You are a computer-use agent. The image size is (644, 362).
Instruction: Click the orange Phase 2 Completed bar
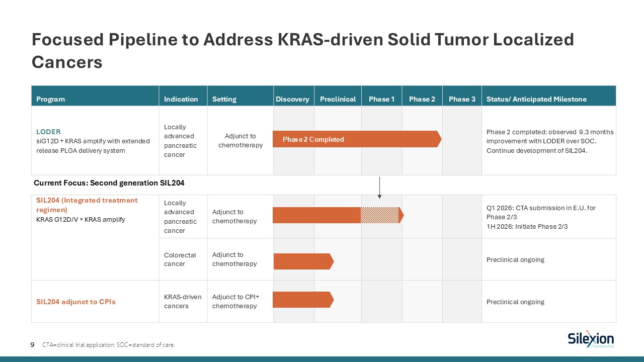point(356,139)
